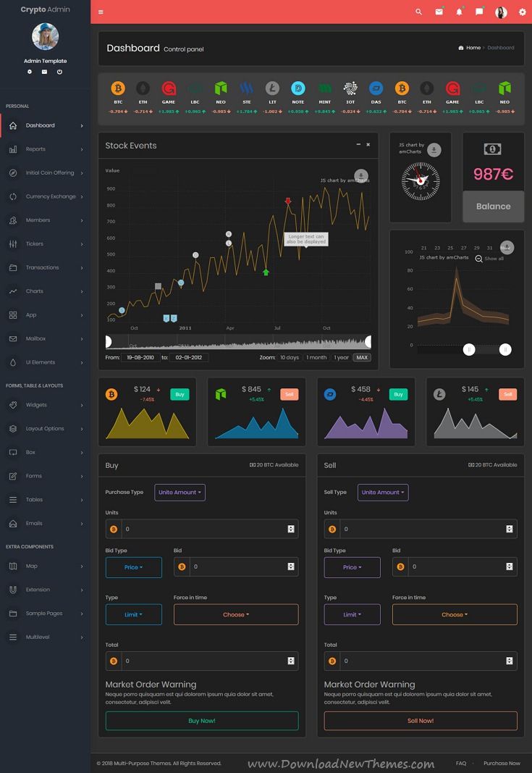Select the MINT coin icon in the ticker
532x773 pixels.
pyautogui.click(x=324, y=88)
